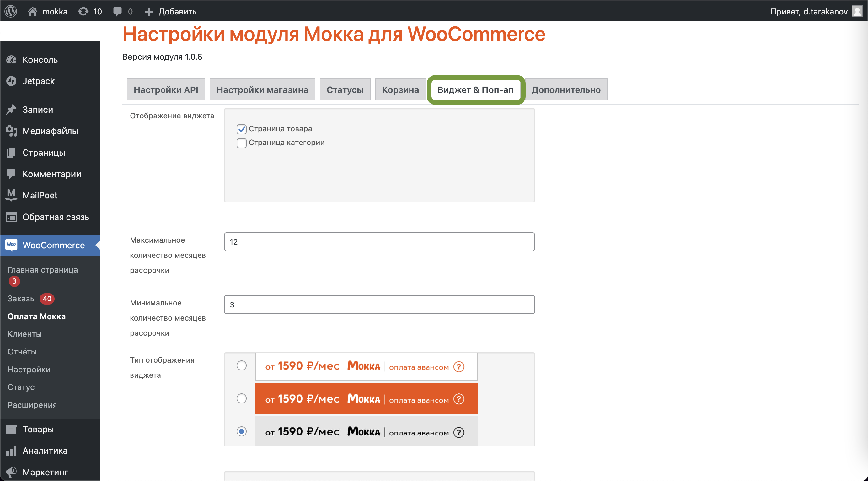
Task: Open the Дополнительно tab
Action: (566, 90)
